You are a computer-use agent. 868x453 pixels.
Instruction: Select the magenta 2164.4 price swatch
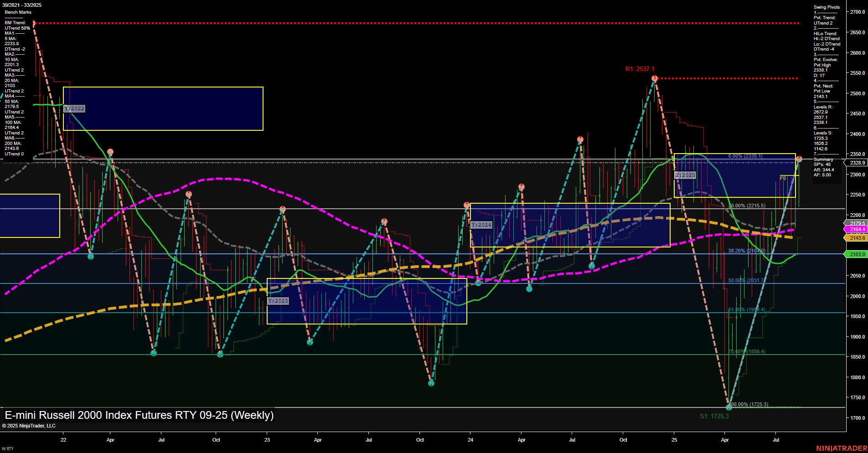point(856,229)
